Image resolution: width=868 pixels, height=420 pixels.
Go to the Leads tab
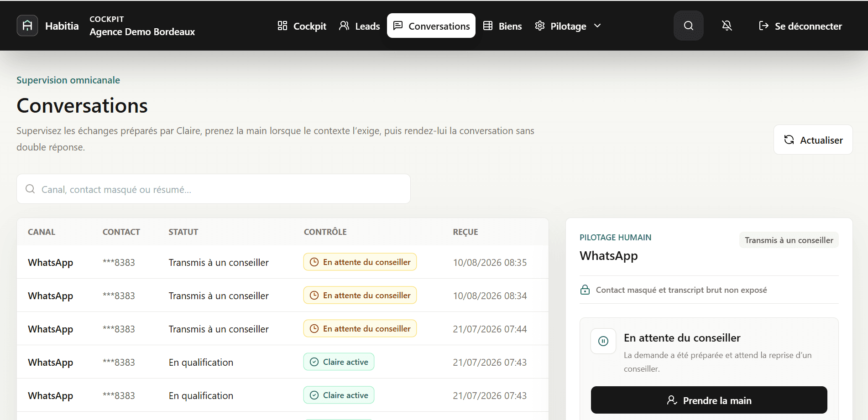pos(360,26)
